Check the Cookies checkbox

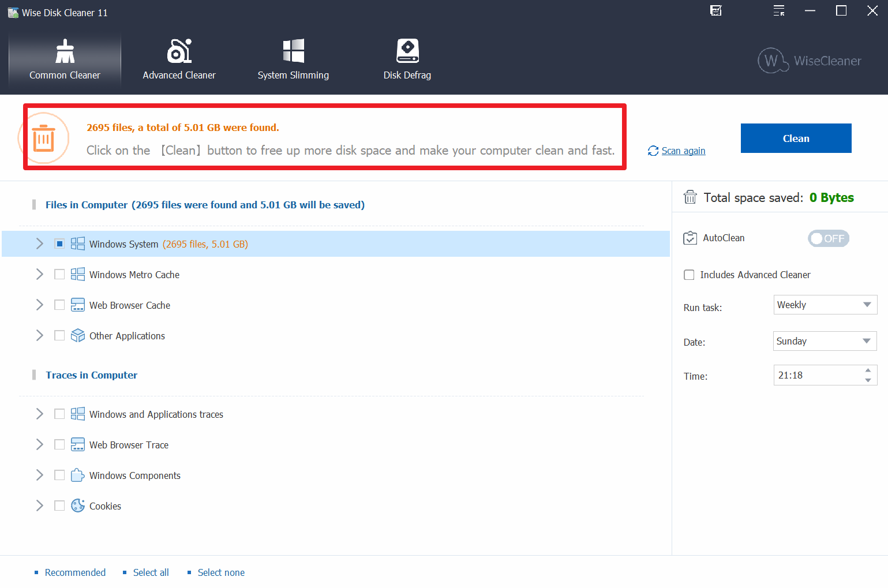pyautogui.click(x=59, y=505)
